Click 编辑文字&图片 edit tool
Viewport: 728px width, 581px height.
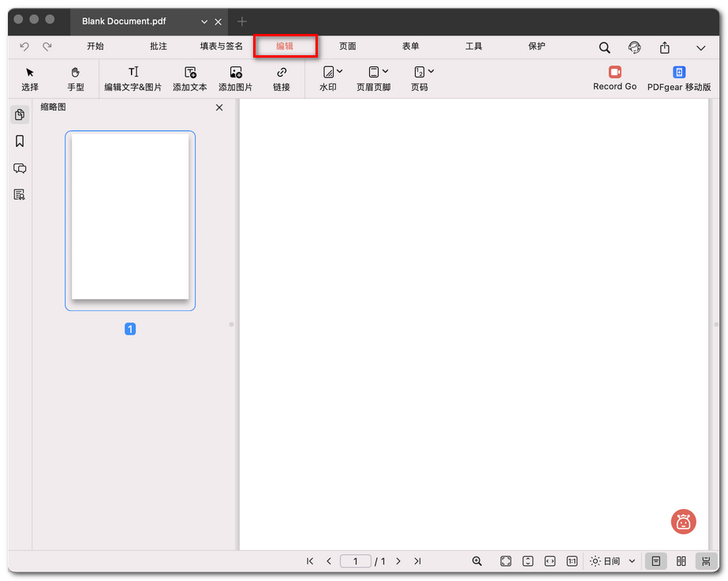[133, 78]
